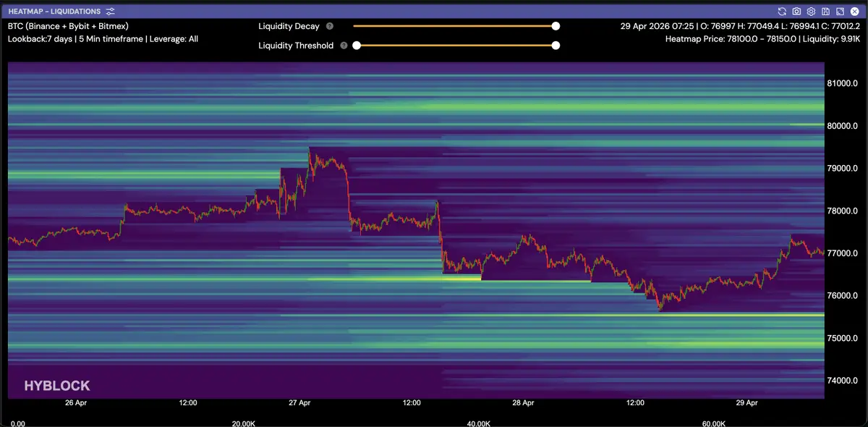Image resolution: width=868 pixels, height=427 pixels.
Task: Click the Liquidity Threshold right slider handle
Action: pos(556,45)
